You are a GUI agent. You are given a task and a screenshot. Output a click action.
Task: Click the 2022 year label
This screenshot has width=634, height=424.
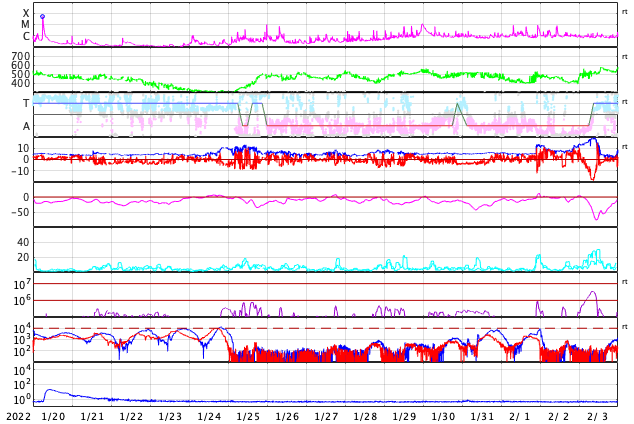19,417
